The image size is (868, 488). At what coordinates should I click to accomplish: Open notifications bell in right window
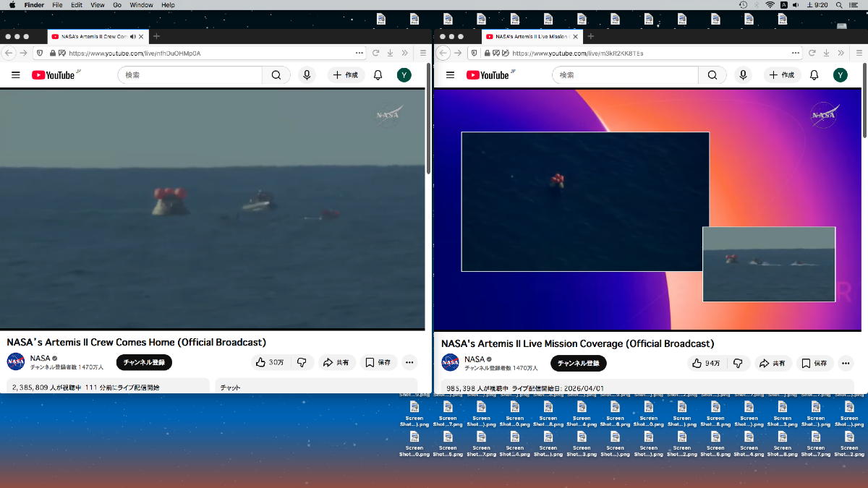click(814, 75)
